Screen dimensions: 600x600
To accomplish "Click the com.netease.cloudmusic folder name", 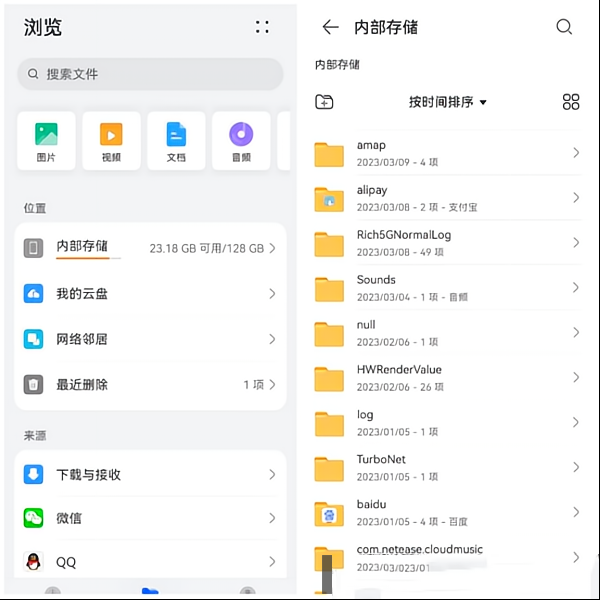I will (x=419, y=549).
